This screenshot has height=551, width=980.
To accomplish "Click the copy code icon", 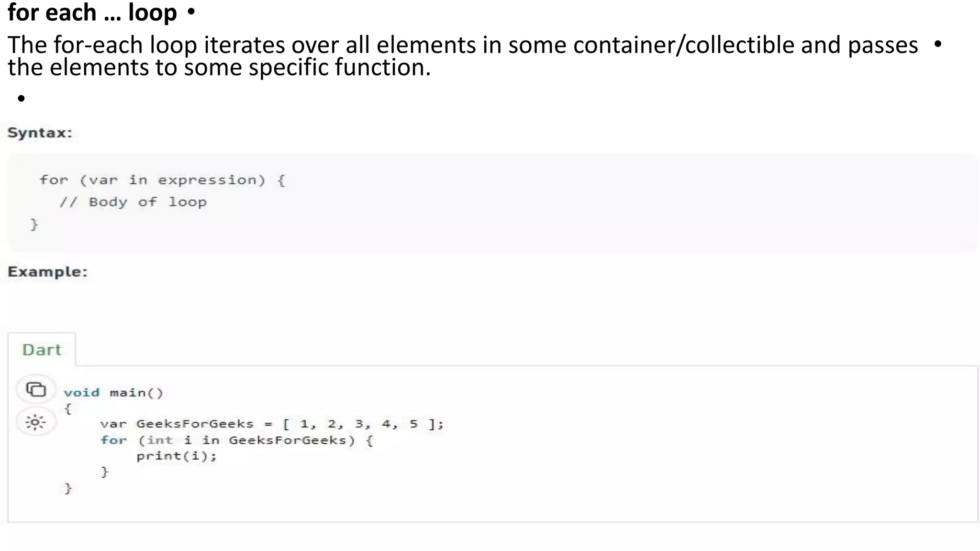I will pos(36,389).
